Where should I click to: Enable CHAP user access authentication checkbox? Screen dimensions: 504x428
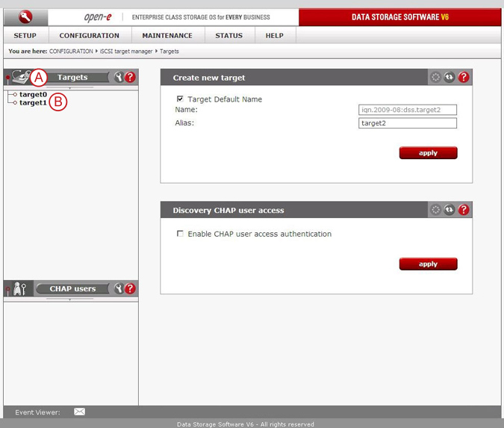point(180,234)
